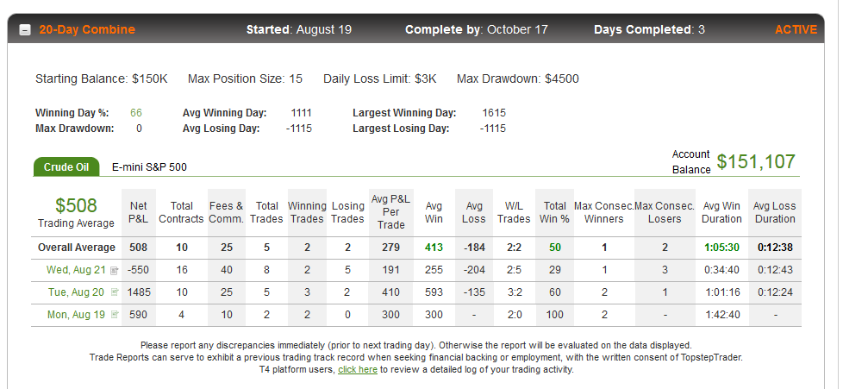The height and width of the screenshot is (389, 868).
Task: Click the Fees & Comm. column header
Action: click(x=227, y=212)
